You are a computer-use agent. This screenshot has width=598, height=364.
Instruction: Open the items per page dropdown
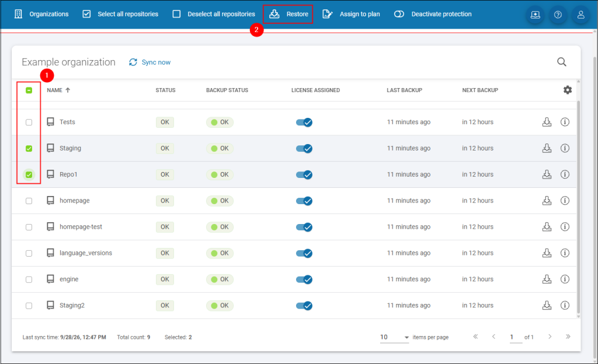pos(394,337)
